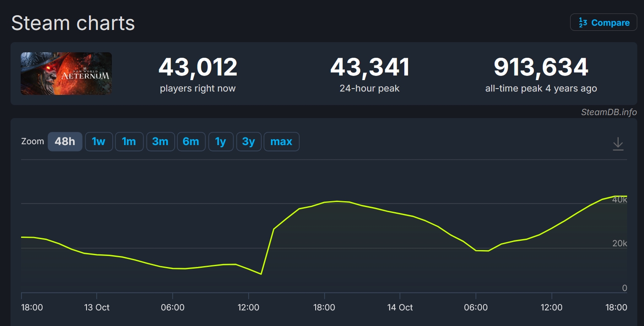Click the 43,341 24-hour peak stat
The image size is (644, 326).
(369, 67)
